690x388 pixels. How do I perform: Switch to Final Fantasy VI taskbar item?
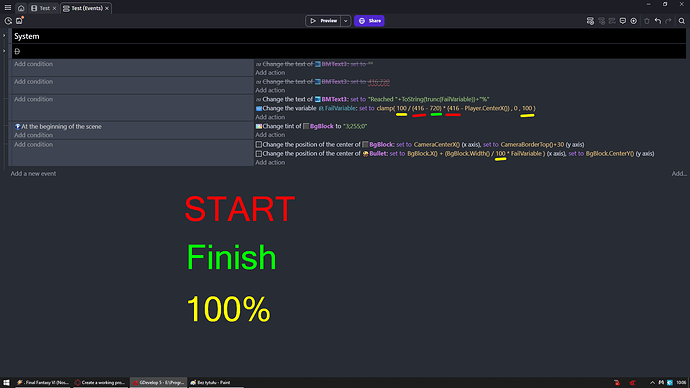pyautogui.click(x=43, y=383)
